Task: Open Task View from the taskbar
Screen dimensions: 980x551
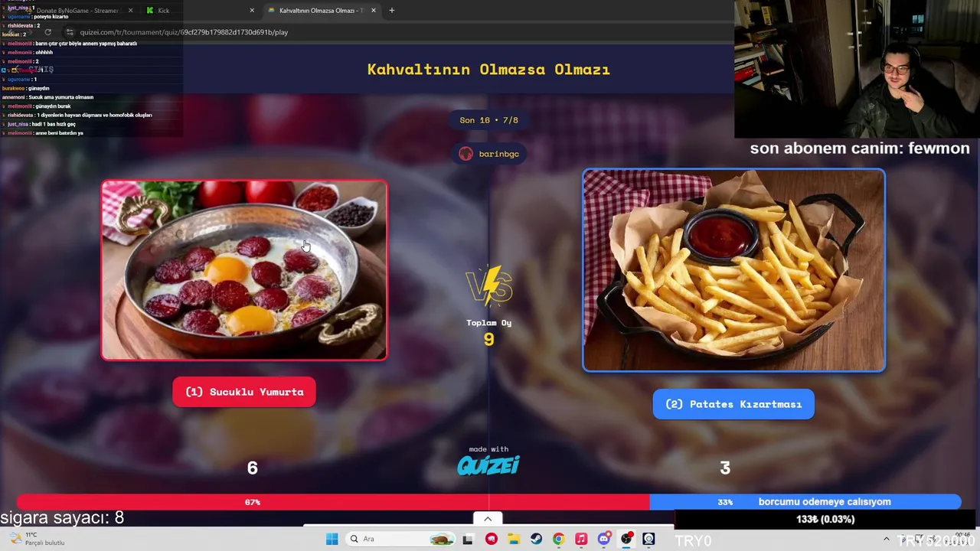Action: [468, 539]
